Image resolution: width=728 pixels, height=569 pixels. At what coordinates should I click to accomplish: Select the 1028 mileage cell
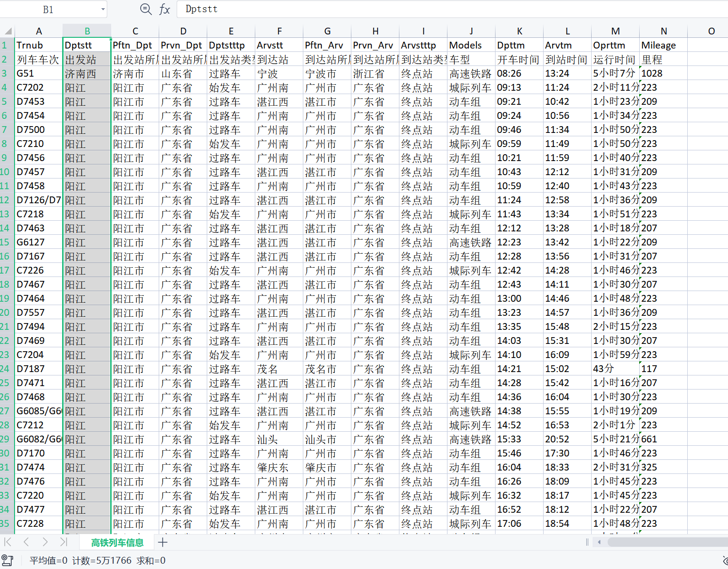(x=663, y=74)
